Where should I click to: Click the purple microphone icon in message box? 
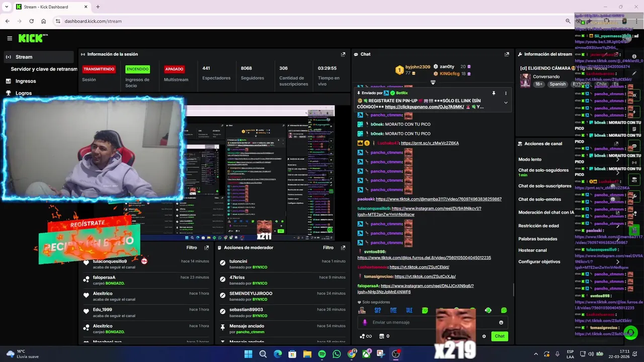point(366,322)
